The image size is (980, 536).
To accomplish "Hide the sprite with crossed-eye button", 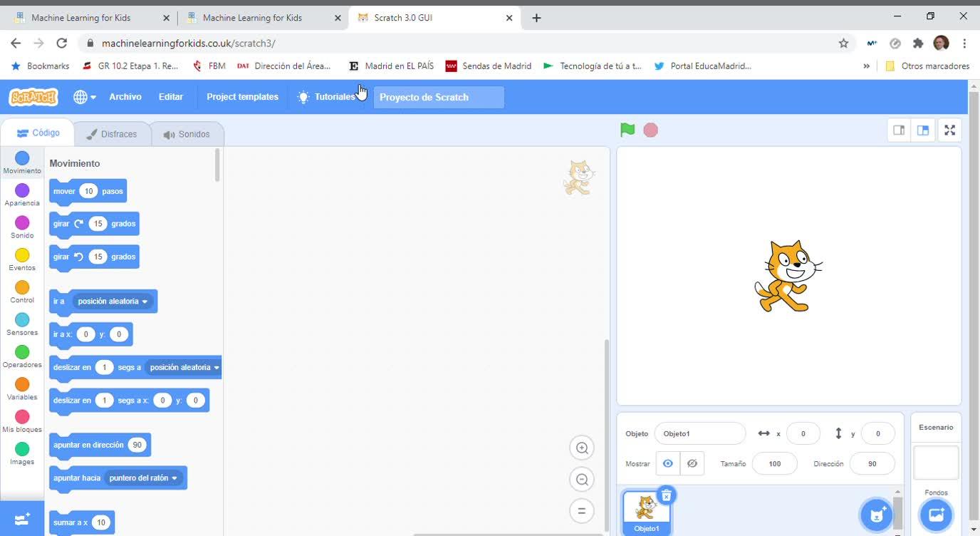I will click(x=692, y=463).
